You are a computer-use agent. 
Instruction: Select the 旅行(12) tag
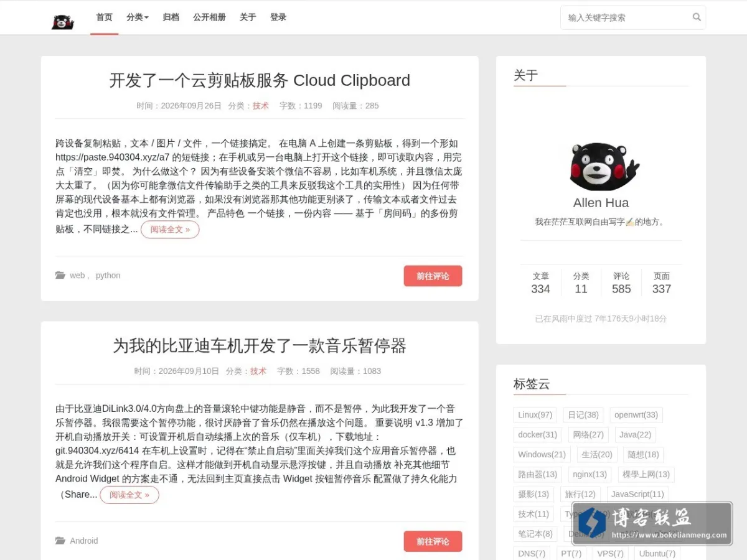[580, 495]
